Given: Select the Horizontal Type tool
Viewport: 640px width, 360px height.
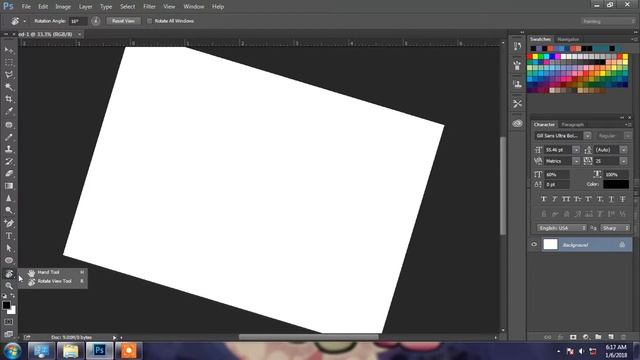Looking at the screenshot, I should [9, 236].
